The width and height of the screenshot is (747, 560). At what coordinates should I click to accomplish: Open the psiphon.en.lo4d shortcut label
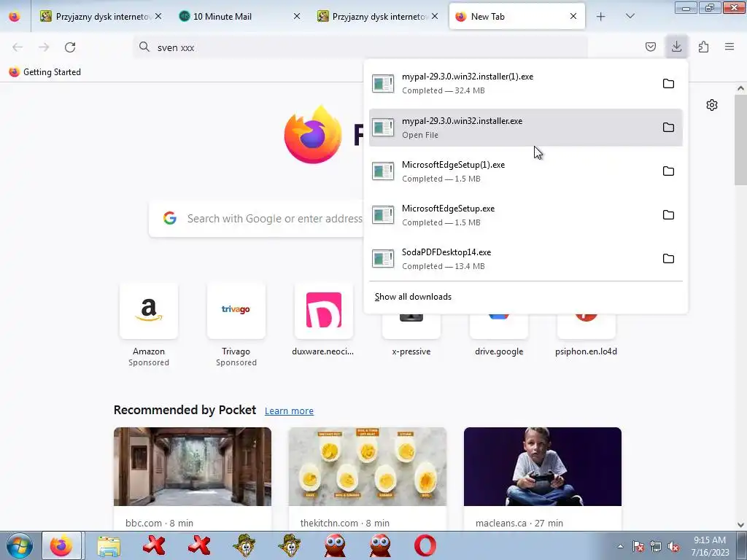586,351
